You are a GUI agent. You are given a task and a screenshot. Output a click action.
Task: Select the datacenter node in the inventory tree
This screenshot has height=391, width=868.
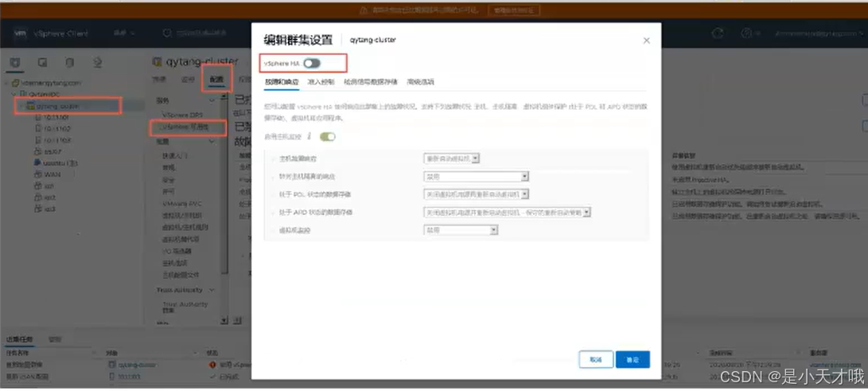[42, 94]
